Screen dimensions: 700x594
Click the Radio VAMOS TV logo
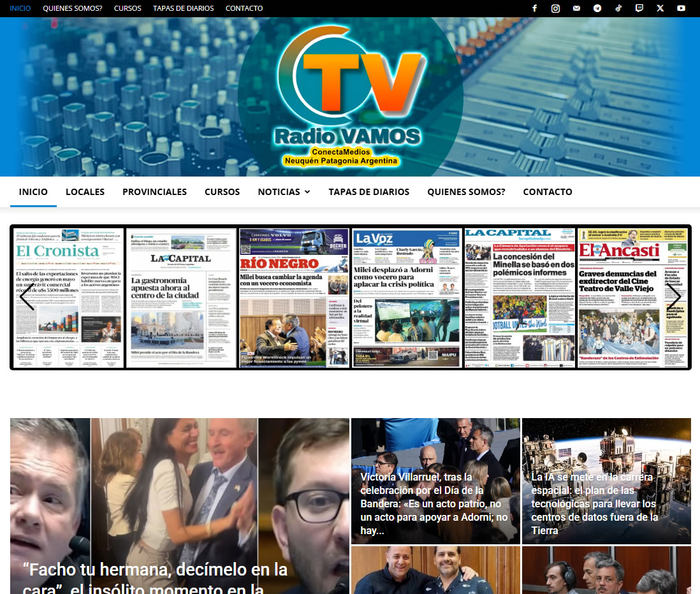[349, 97]
